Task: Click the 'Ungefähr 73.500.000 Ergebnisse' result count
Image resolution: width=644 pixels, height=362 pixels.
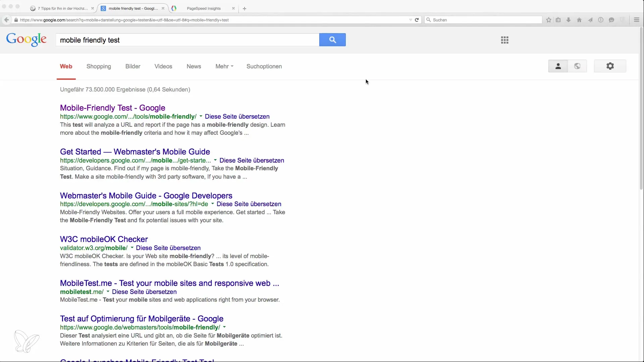Action: [x=125, y=89]
